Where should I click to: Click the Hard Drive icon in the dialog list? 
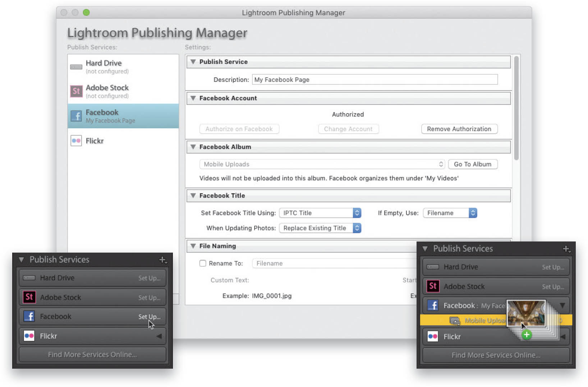(76, 67)
